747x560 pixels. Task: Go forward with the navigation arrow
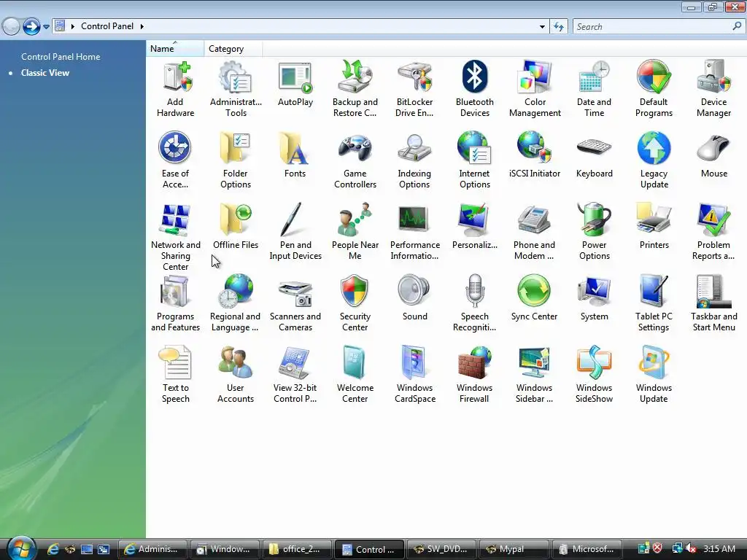coord(31,26)
